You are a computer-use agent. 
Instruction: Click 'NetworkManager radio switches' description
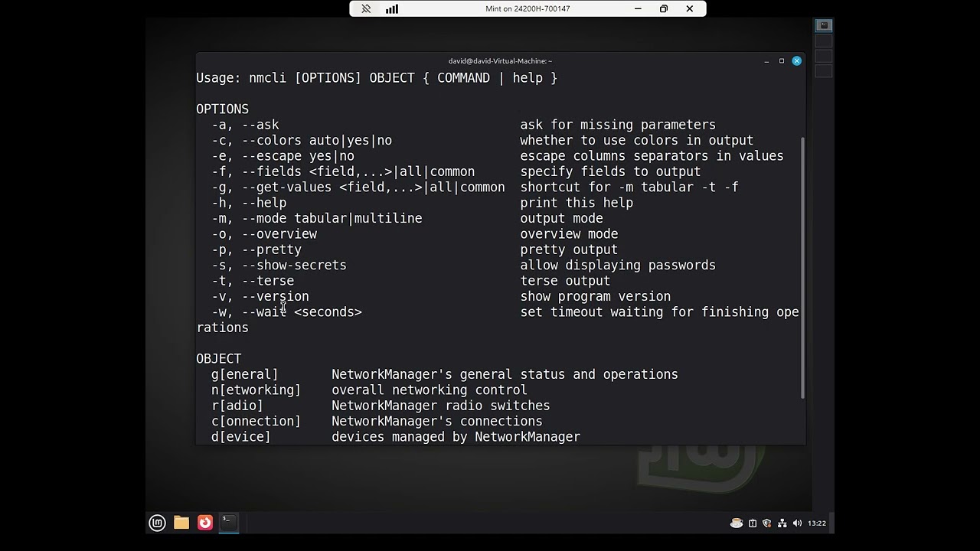[x=440, y=406]
